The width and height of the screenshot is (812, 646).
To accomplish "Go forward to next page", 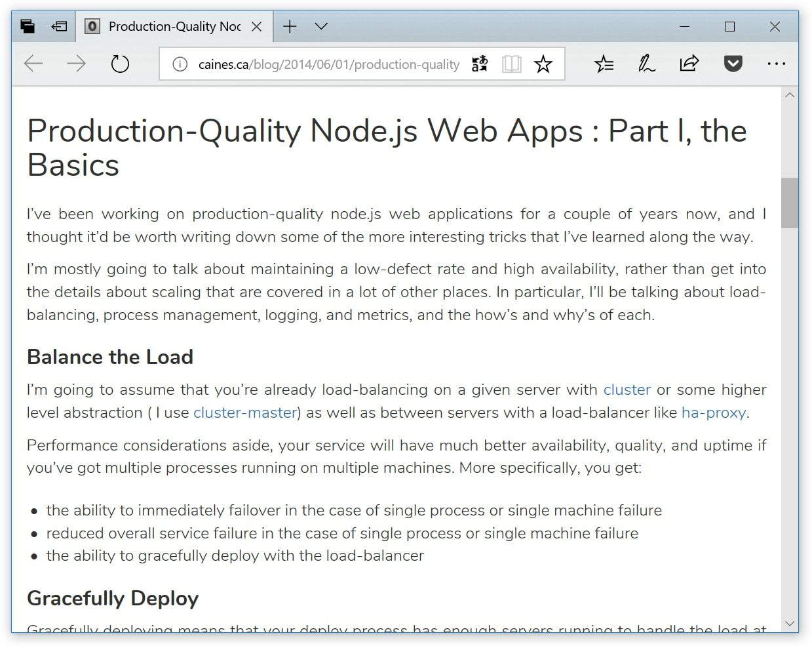I will pyautogui.click(x=76, y=64).
